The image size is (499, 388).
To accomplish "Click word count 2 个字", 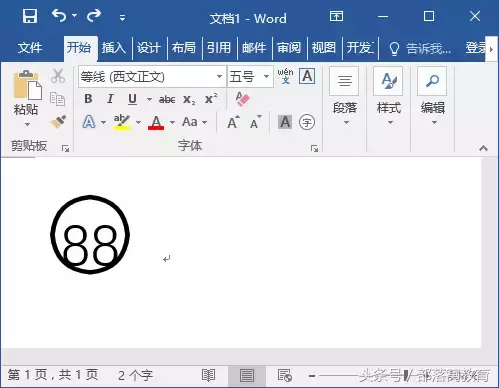I will click(136, 375).
